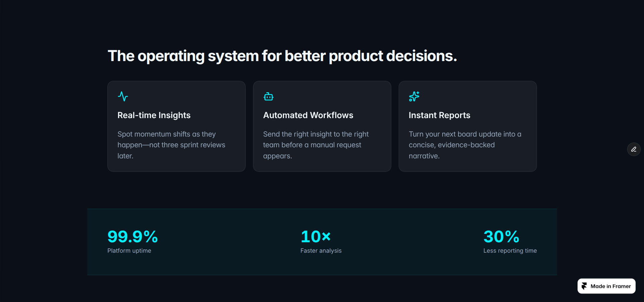
Task: Select the Real-time Insights card title
Action: (154, 115)
